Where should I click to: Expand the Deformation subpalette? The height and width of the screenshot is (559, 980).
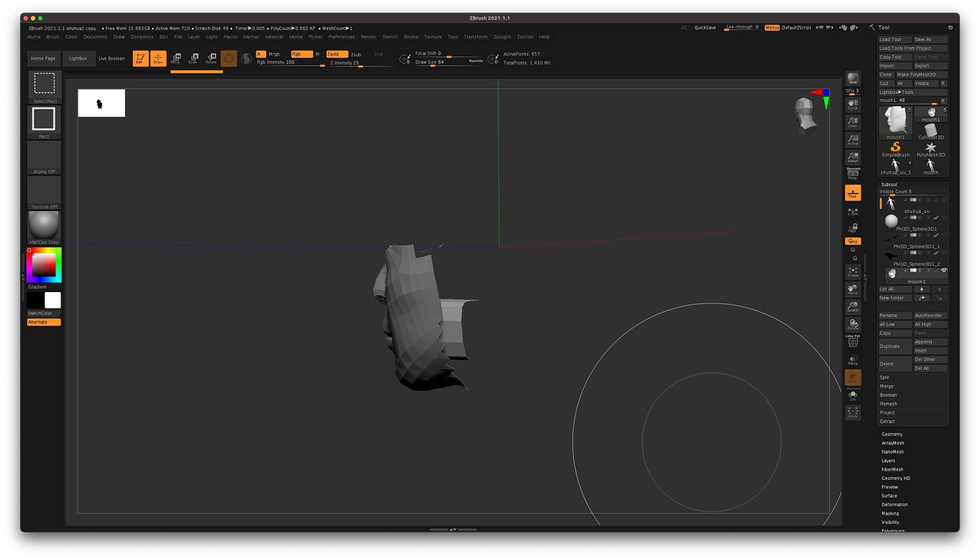pyautogui.click(x=894, y=505)
